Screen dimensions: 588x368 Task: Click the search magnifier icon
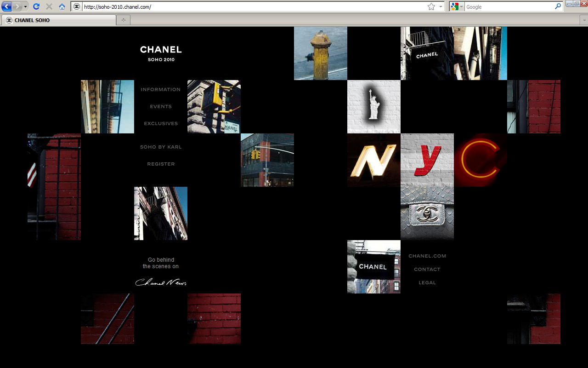(558, 6)
